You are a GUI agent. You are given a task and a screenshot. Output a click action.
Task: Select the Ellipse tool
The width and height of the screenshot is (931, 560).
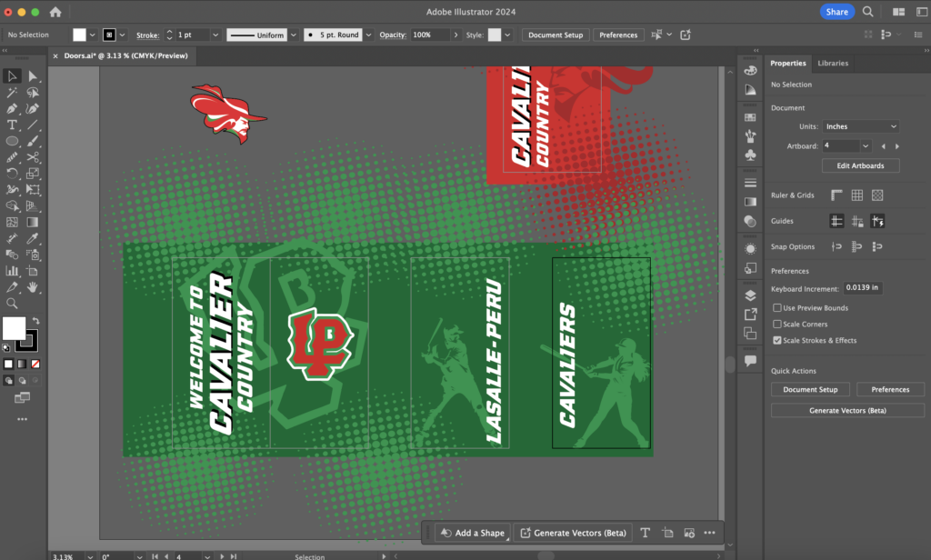tap(12, 141)
